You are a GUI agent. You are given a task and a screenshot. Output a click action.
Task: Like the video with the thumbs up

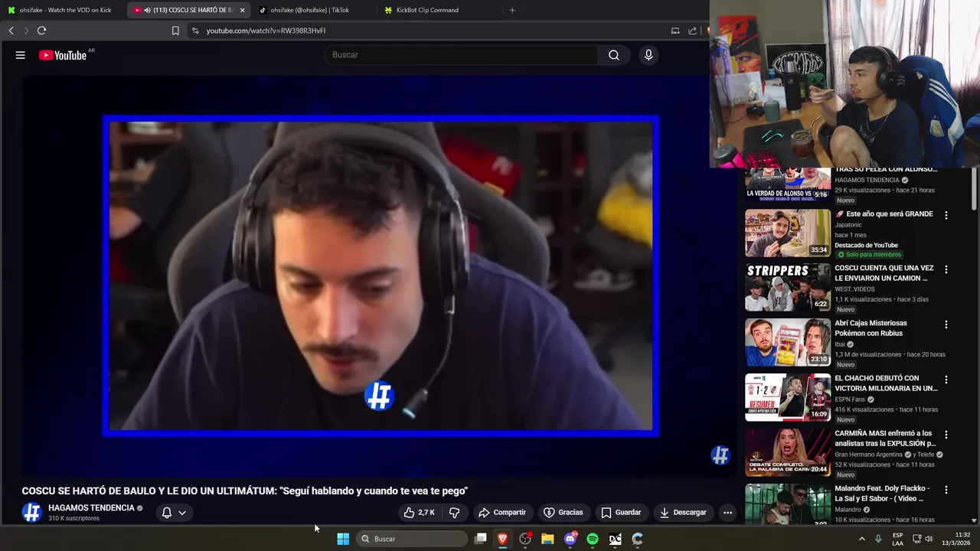[x=420, y=513]
